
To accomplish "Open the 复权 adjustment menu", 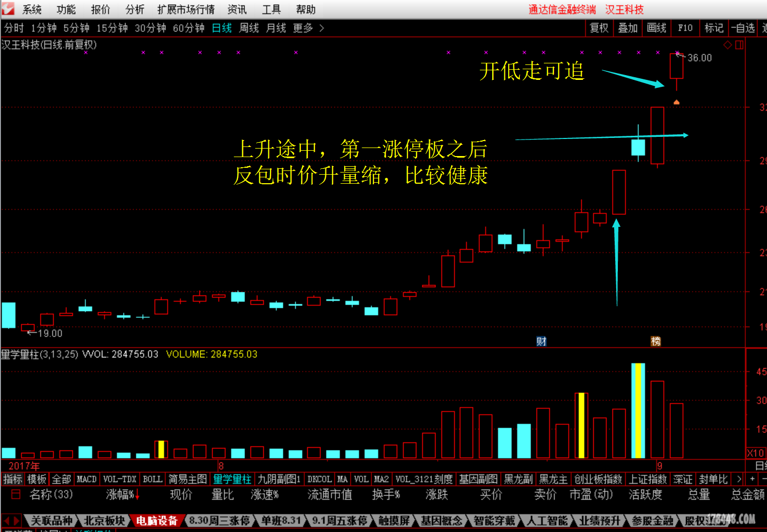I will 599,28.
